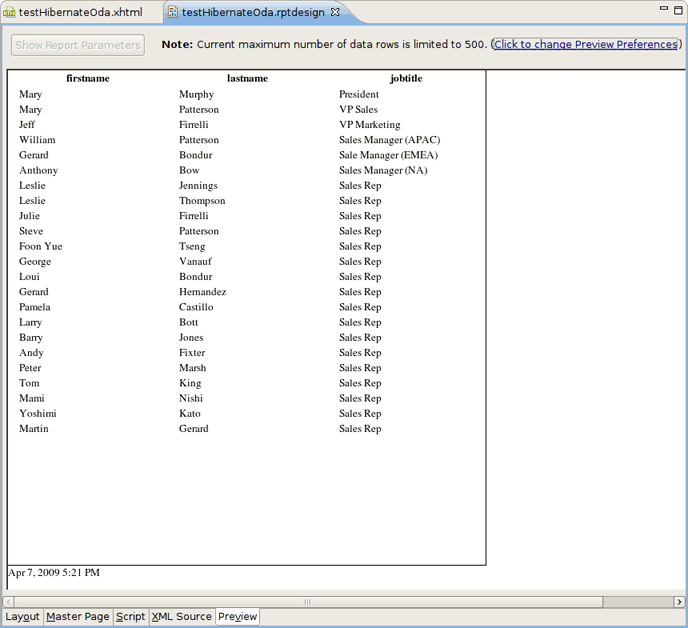Image resolution: width=688 pixels, height=628 pixels.
Task: Minimize the editor area
Action: coord(664,8)
